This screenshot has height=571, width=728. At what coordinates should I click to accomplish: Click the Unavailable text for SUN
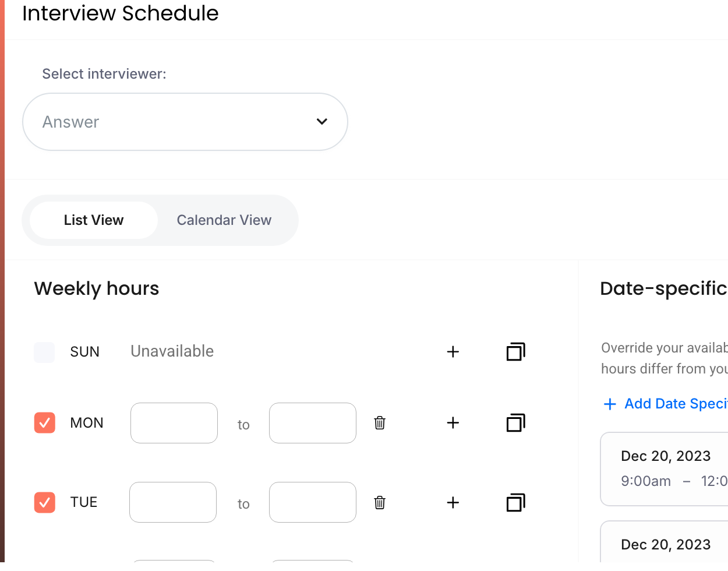click(x=172, y=351)
